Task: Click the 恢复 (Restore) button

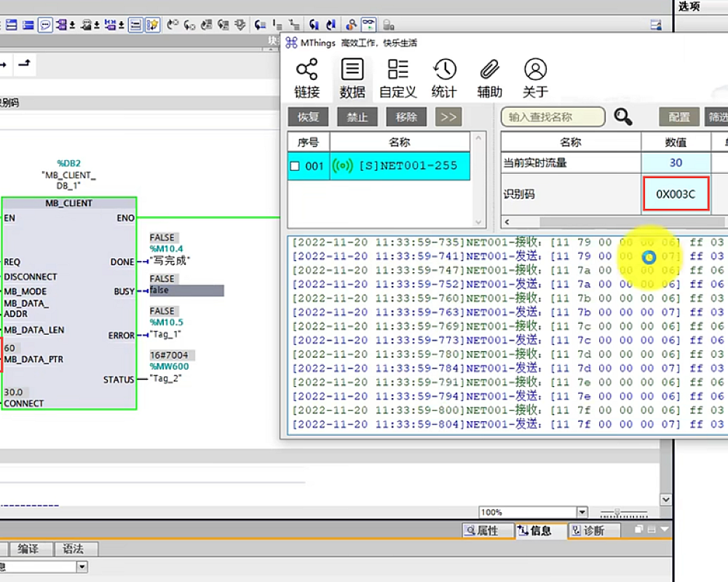Action: coord(309,116)
